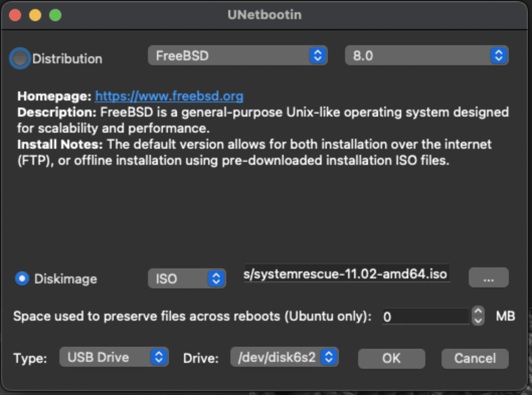The image size is (532, 395).
Task: Choose the Diskimage radio button
Action: click(22, 278)
